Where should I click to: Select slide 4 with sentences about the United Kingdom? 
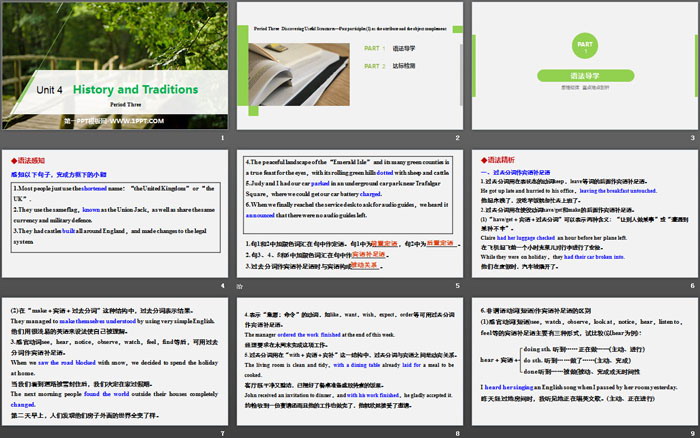(115, 213)
